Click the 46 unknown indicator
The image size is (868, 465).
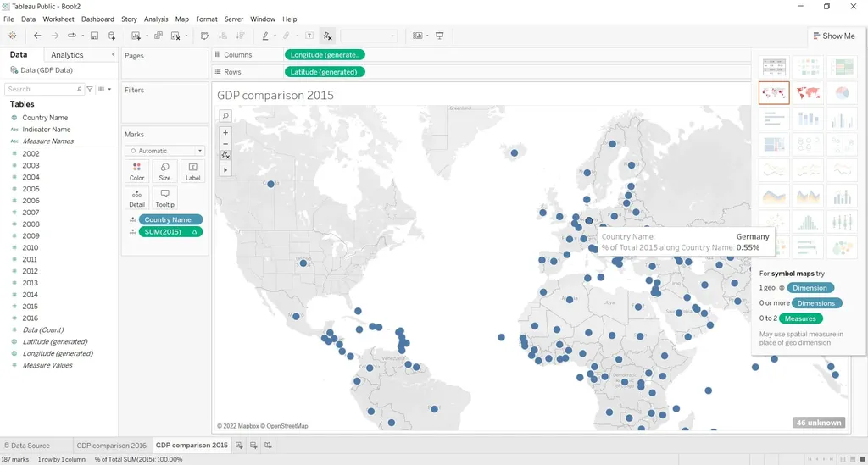click(818, 422)
